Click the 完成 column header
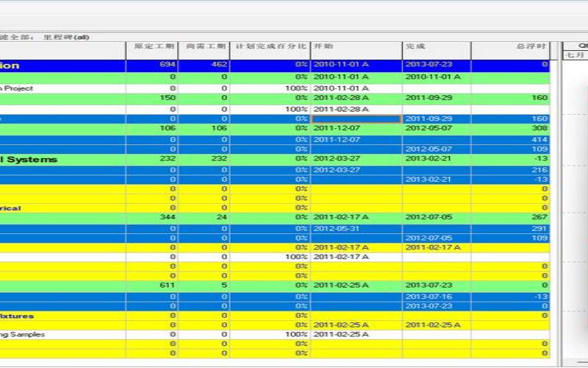The width and height of the screenshot is (588, 368). tap(436, 46)
